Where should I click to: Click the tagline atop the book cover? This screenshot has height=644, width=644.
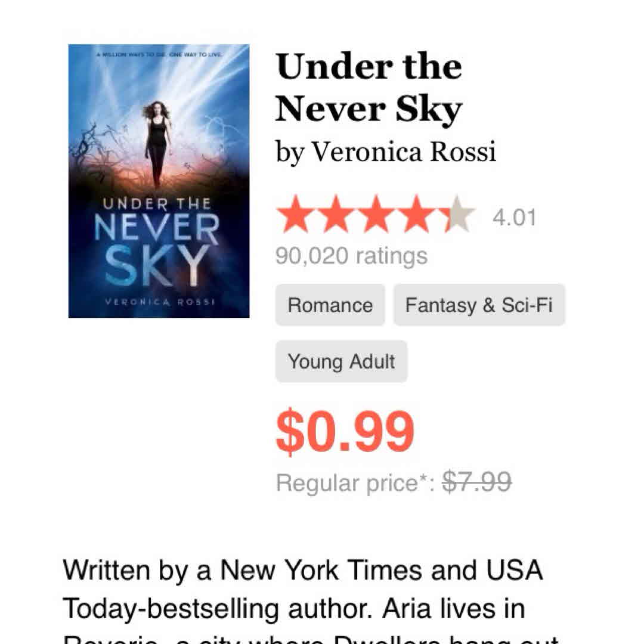click(x=159, y=55)
